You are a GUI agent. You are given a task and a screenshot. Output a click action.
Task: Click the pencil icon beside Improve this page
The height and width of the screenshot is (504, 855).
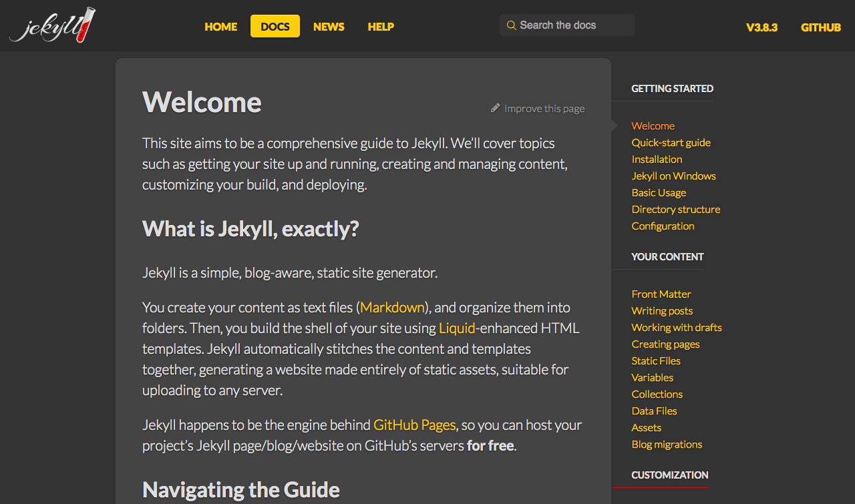tap(495, 107)
